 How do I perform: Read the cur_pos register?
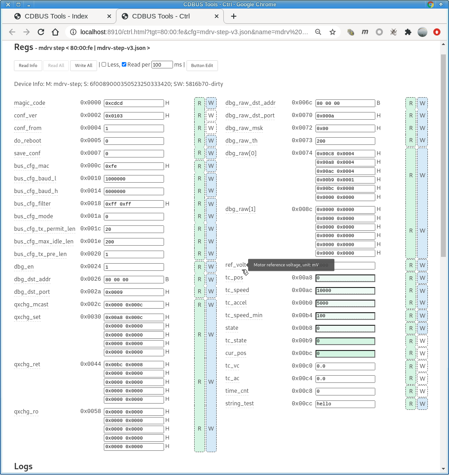(411, 353)
